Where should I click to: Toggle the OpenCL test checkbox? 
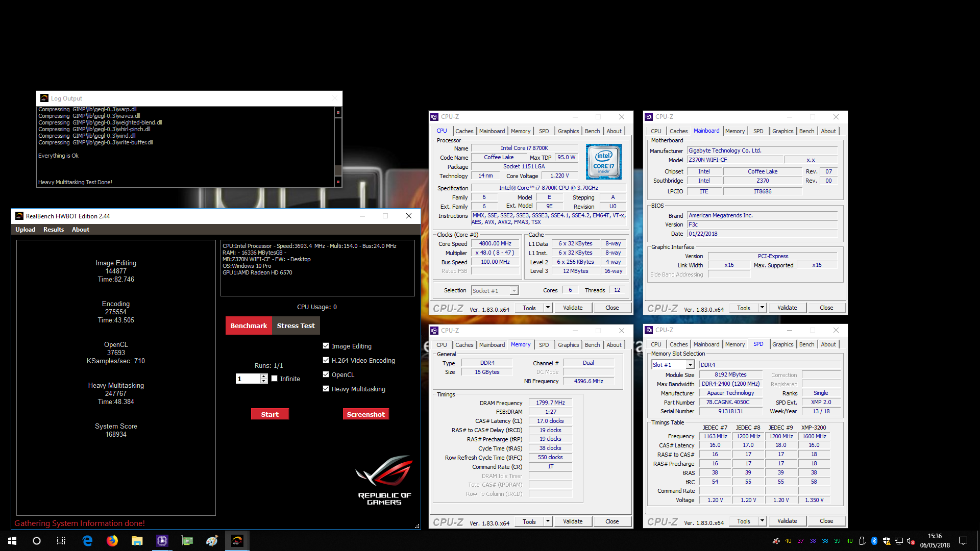[x=326, y=374]
